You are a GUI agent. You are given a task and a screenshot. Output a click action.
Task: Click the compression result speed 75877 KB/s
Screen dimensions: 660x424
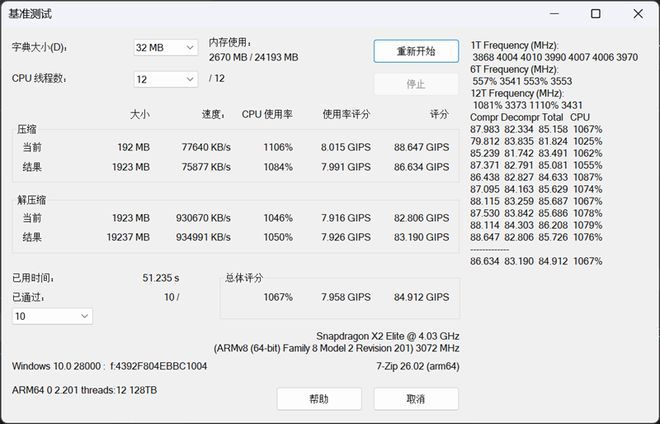[x=206, y=167]
